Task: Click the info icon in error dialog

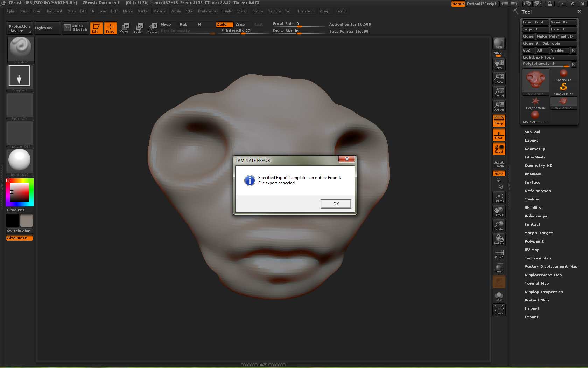Action: click(250, 180)
